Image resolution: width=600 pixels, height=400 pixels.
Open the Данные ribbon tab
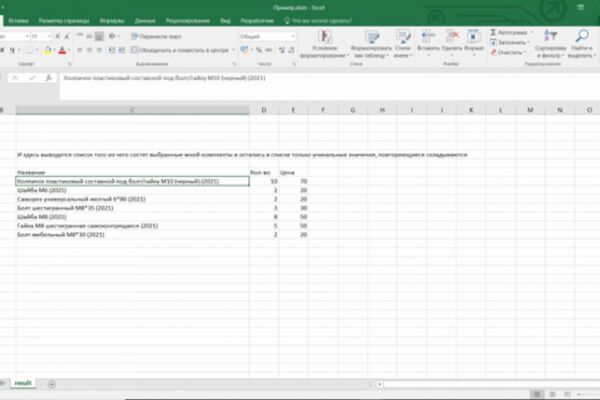(145, 21)
